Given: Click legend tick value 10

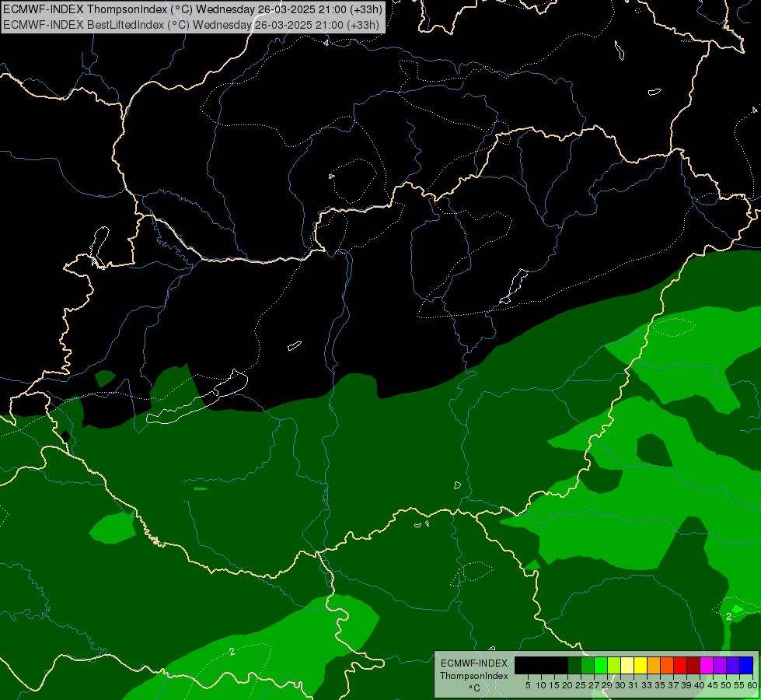Looking at the screenshot, I should click(541, 685).
